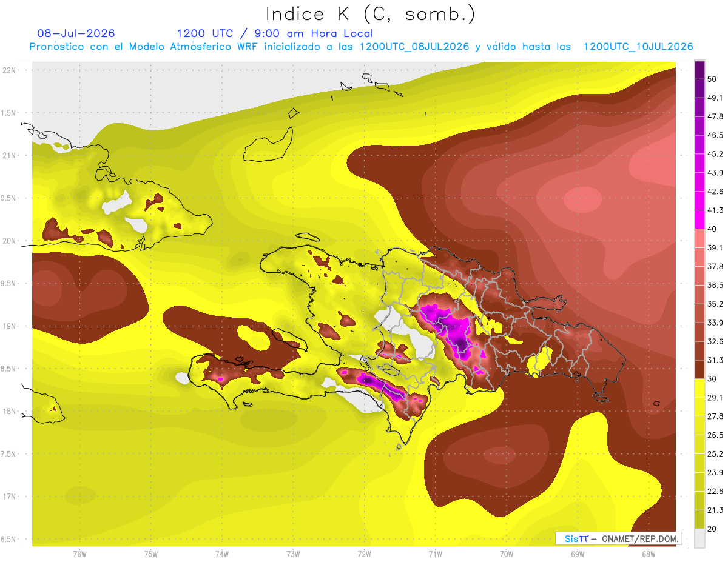Image resolution: width=728 pixels, height=562 pixels.
Task: Click the "75W" longitude label
Action: pyautogui.click(x=151, y=554)
